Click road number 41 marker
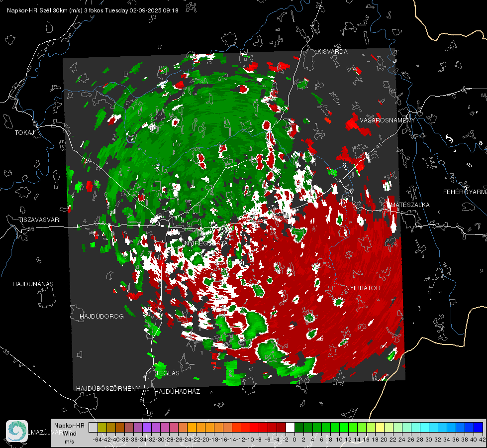487x448 pixels. [x=379, y=146]
